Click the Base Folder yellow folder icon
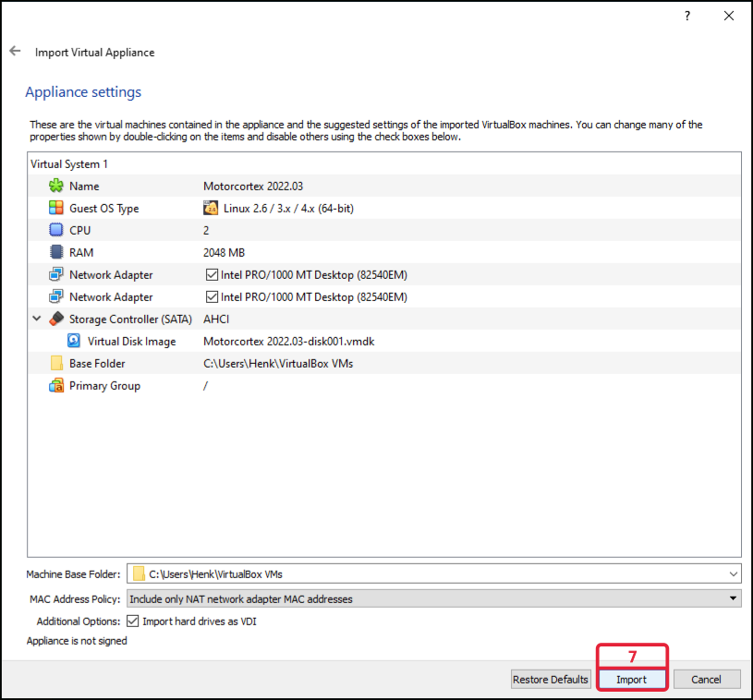Screen dimensions: 753x700 pyautogui.click(x=56, y=363)
